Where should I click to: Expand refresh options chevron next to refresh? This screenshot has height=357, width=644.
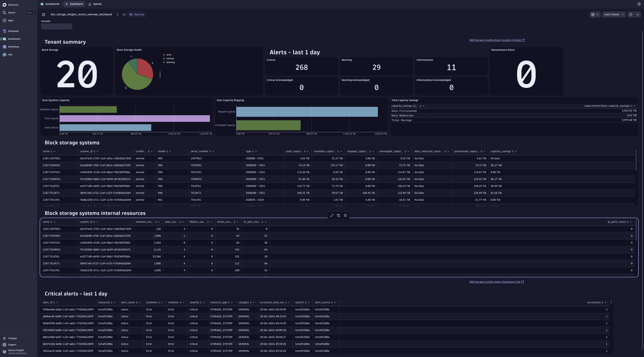point(637,15)
